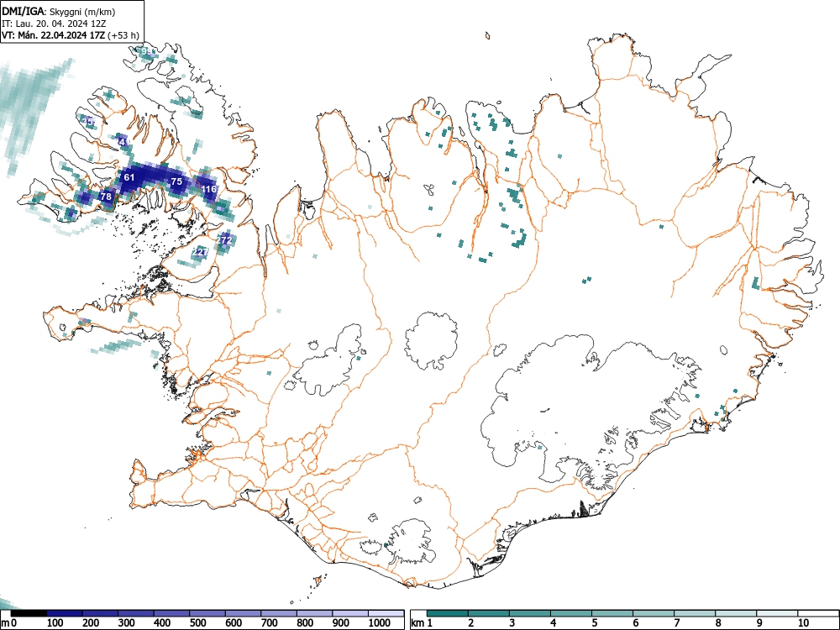This screenshot has height=630, width=840.
Task: Click the 'VT: Mán. 22.04.2024 17Z' valid time
Action: pyautogui.click(x=54, y=35)
